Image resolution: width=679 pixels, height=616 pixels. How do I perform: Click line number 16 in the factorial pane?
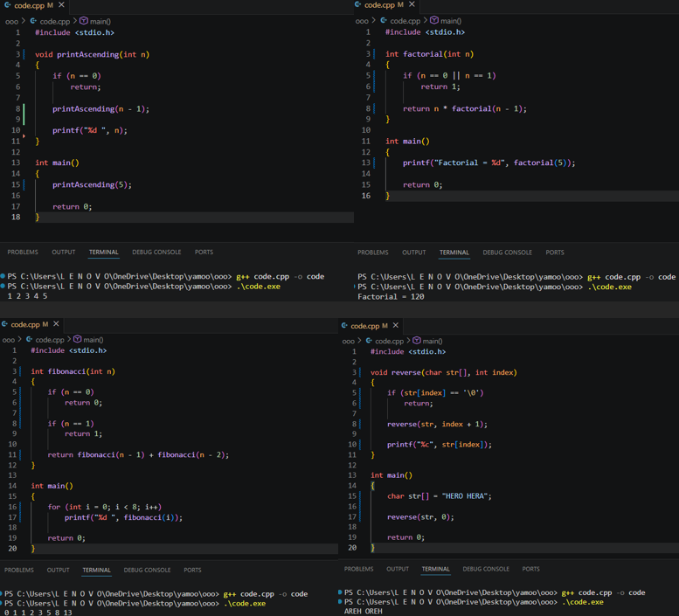(366, 196)
